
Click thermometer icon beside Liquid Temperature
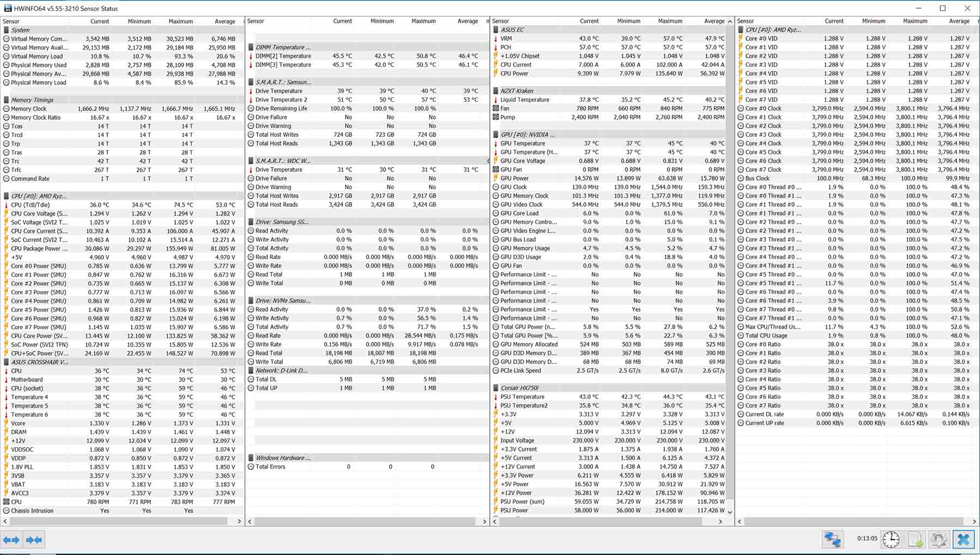(x=496, y=100)
